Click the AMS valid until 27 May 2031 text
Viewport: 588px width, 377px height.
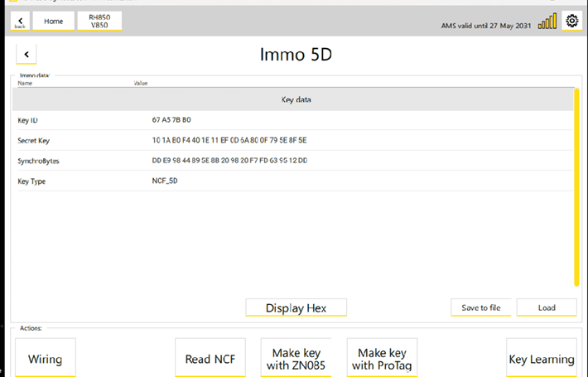pyautogui.click(x=486, y=26)
